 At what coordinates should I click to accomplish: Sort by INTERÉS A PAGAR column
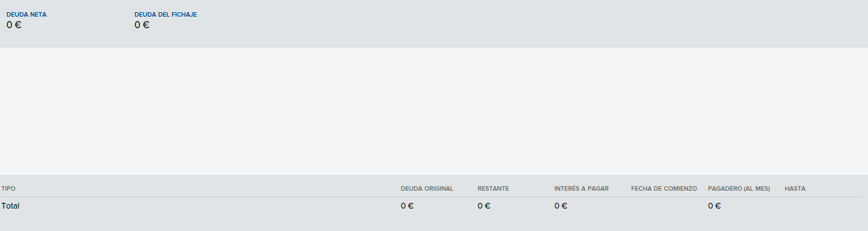(x=581, y=189)
